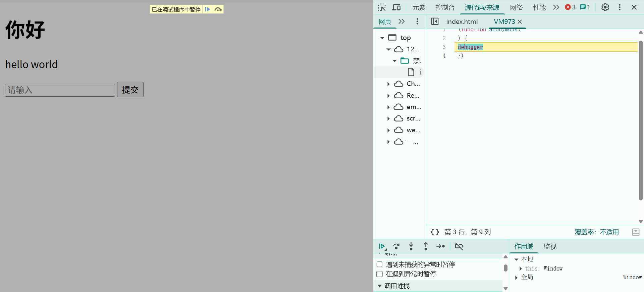Image resolution: width=644 pixels, height=292 pixels.
Task: Switch to the 性能 tab
Action: 539,7
